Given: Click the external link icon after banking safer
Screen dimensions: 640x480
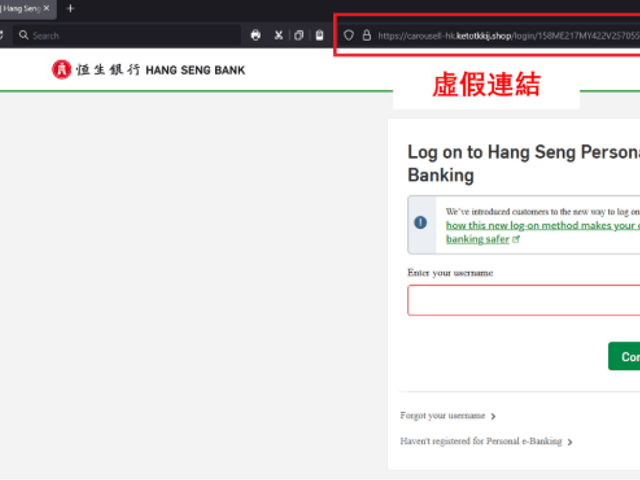Looking at the screenshot, I should [516, 239].
